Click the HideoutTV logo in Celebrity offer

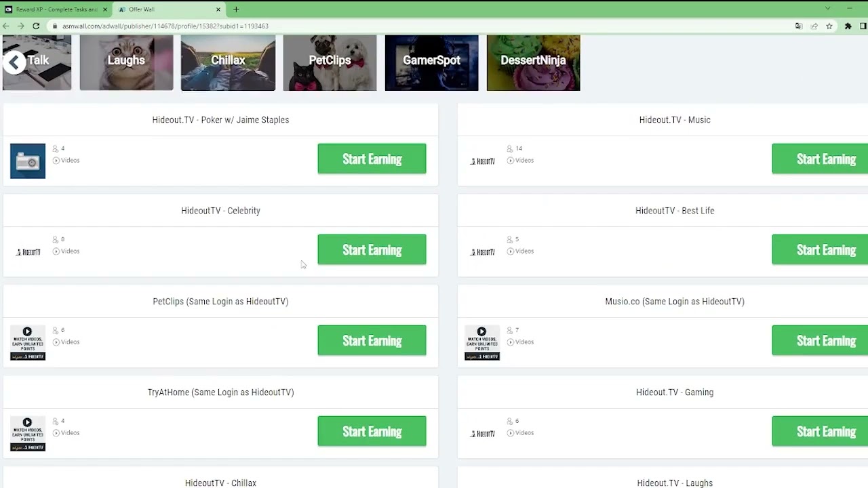tap(28, 251)
